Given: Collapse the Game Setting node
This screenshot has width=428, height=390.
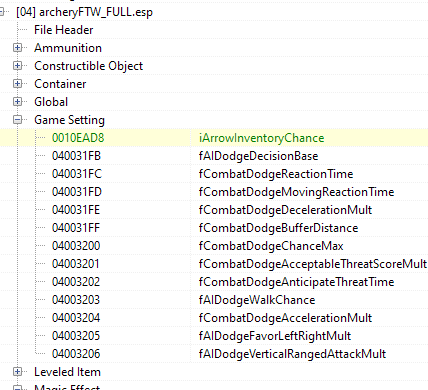Looking at the screenshot, I should [17, 120].
